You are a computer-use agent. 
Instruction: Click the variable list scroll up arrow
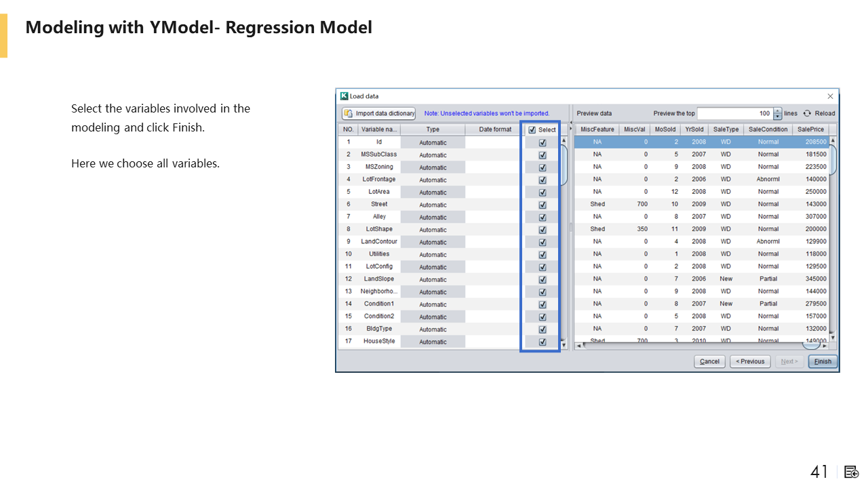click(564, 140)
